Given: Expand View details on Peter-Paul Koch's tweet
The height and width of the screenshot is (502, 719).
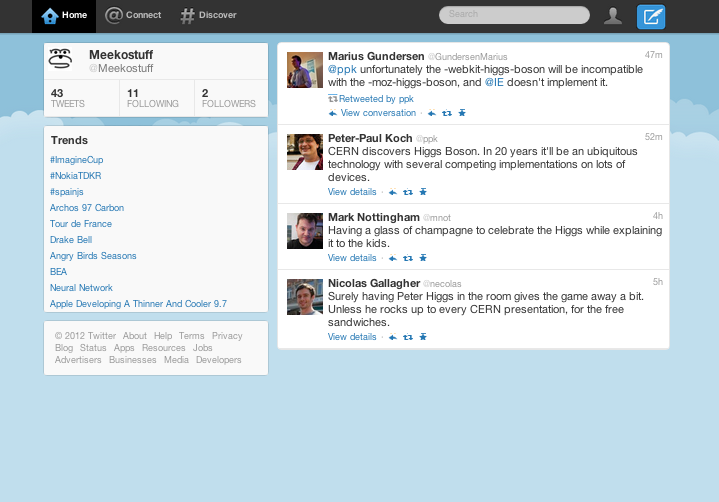Looking at the screenshot, I should 352,192.
